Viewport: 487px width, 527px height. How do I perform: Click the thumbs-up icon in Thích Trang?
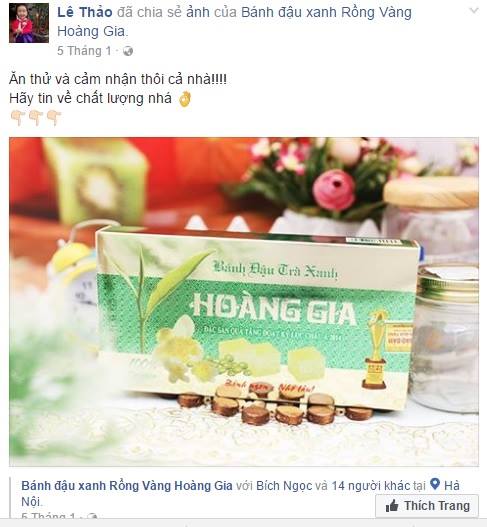[392, 506]
